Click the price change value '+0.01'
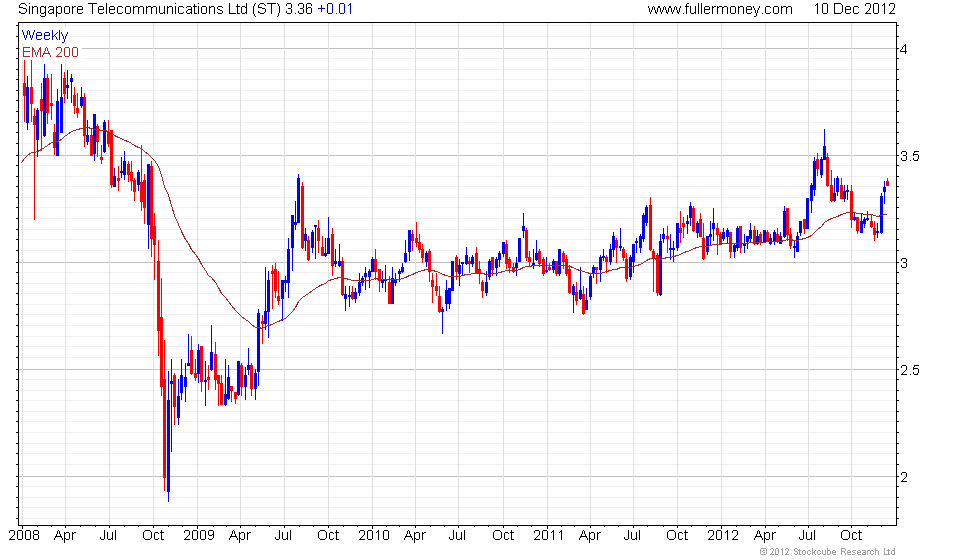980x560 pixels. pos(335,9)
